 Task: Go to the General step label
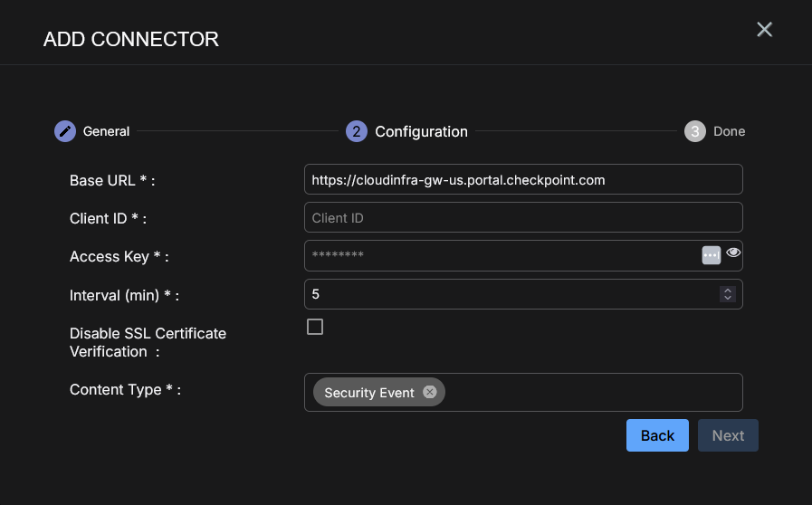click(106, 131)
